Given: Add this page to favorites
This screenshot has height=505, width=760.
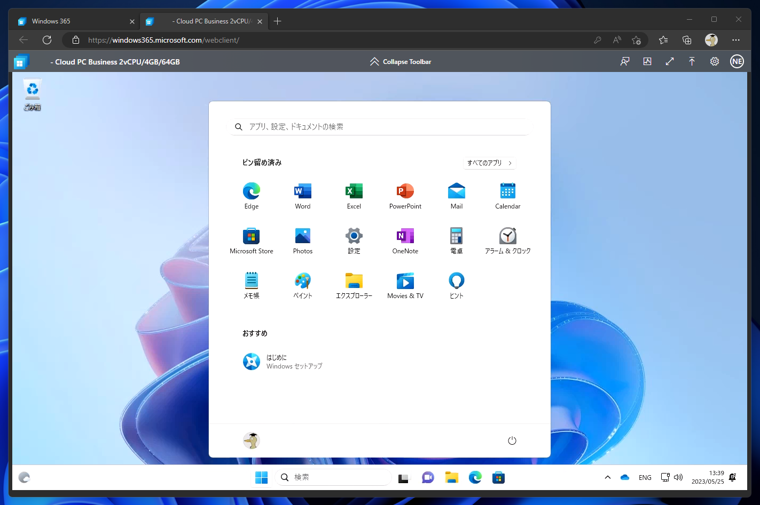Looking at the screenshot, I should 636,40.
